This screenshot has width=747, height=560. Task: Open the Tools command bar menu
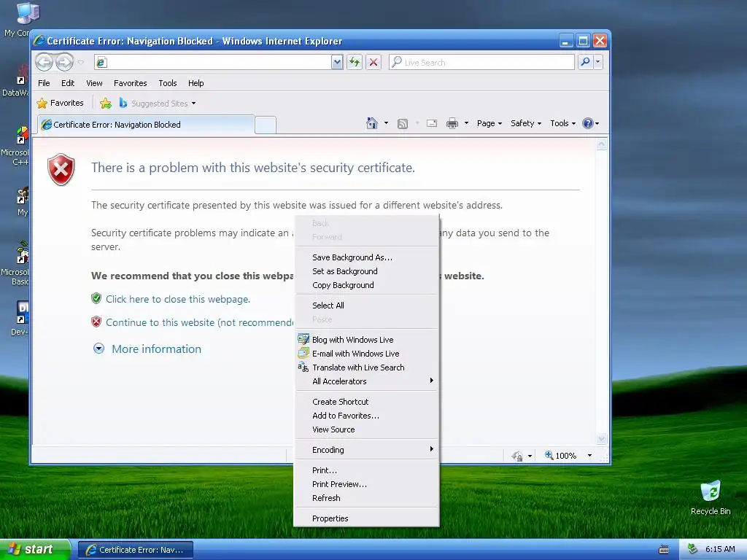[562, 123]
